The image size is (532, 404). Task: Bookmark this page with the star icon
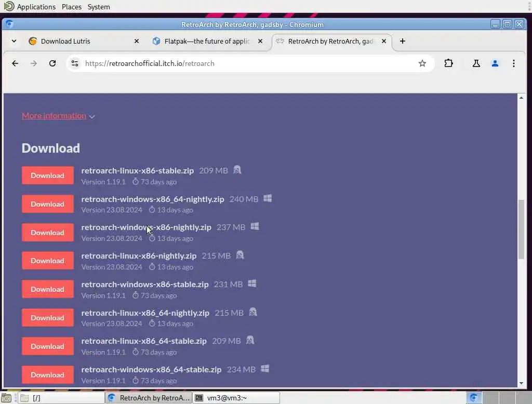coord(422,63)
